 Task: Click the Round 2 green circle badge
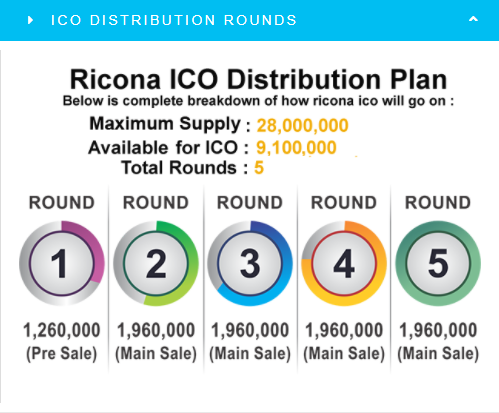click(x=156, y=263)
